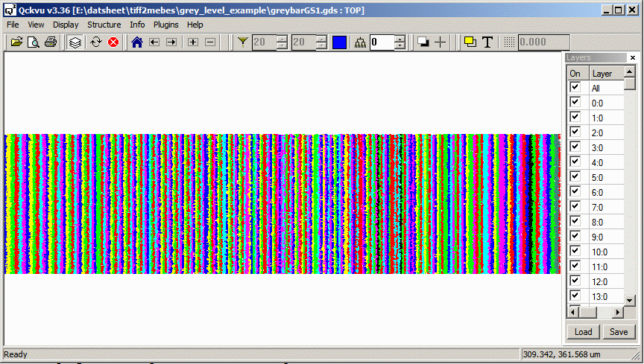Click coordinates readout in status bar
Image resolution: width=644 pixels, height=364 pixels.
pyautogui.click(x=562, y=354)
